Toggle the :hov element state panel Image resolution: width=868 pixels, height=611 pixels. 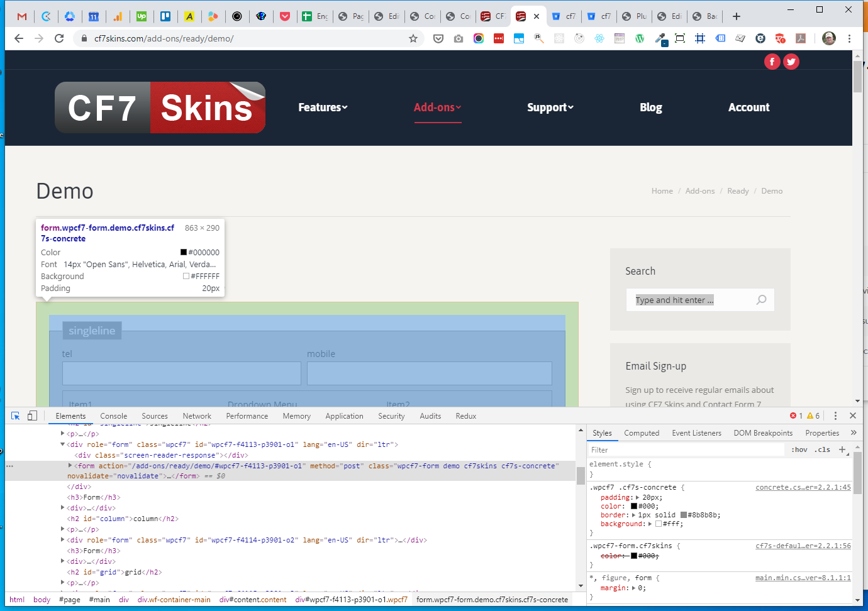(x=799, y=450)
